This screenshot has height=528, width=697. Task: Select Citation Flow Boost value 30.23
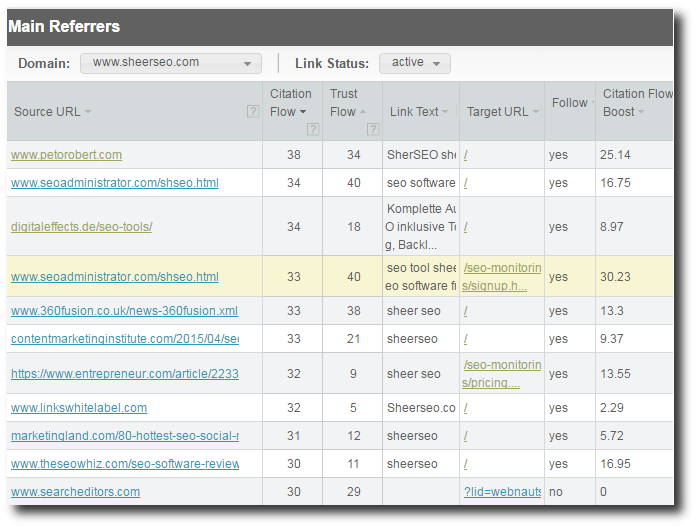[x=615, y=276]
